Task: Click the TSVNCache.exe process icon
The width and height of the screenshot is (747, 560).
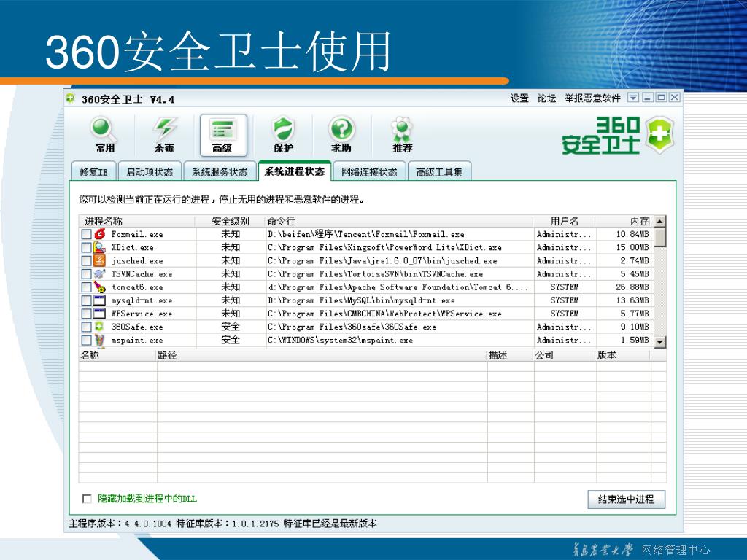Action: pyautogui.click(x=99, y=274)
